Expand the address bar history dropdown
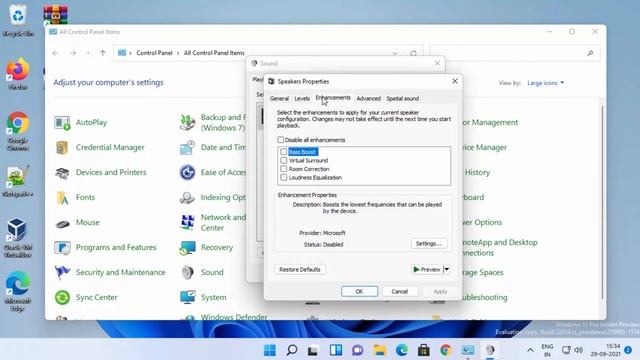Image resolution: width=640 pixels, height=360 pixels. tap(395, 53)
